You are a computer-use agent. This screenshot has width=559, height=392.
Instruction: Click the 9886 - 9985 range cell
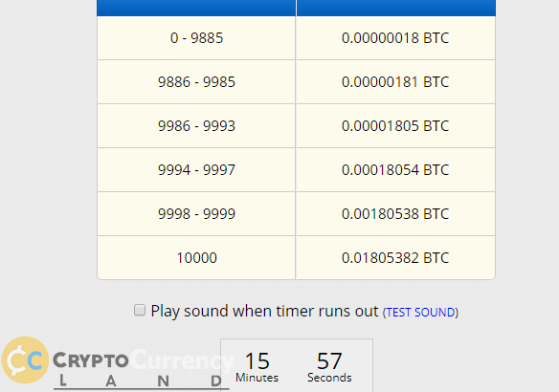(196, 82)
